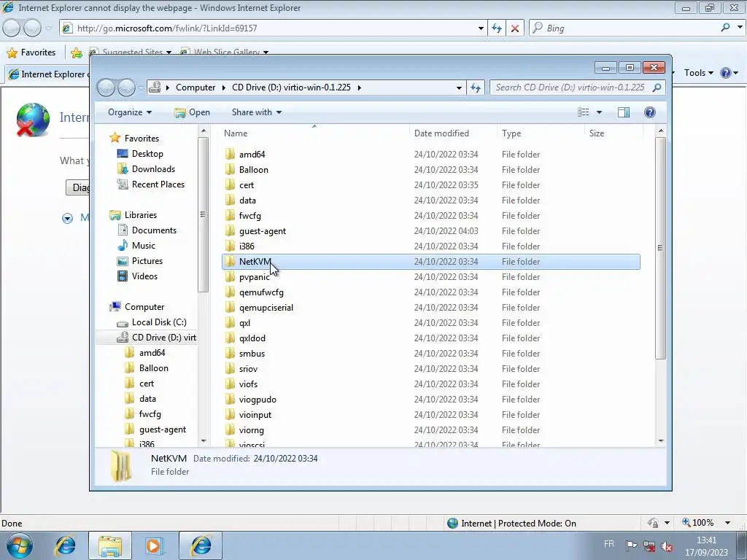747x560 pixels.
Task: Click the FR language indicator
Action: [x=609, y=544]
